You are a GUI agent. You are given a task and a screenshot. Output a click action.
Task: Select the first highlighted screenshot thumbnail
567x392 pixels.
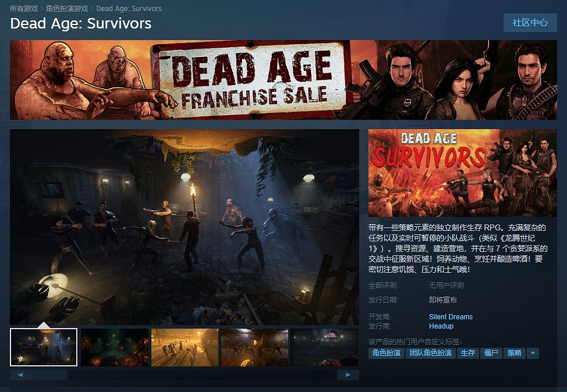[x=44, y=347]
